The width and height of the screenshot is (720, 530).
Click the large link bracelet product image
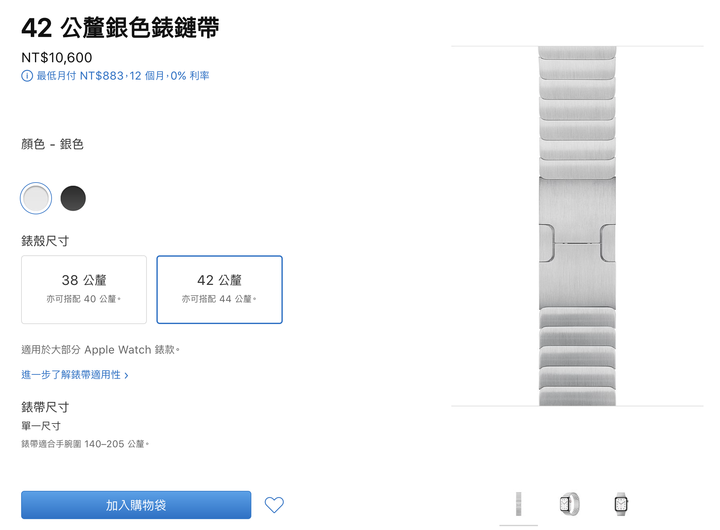coord(577,226)
